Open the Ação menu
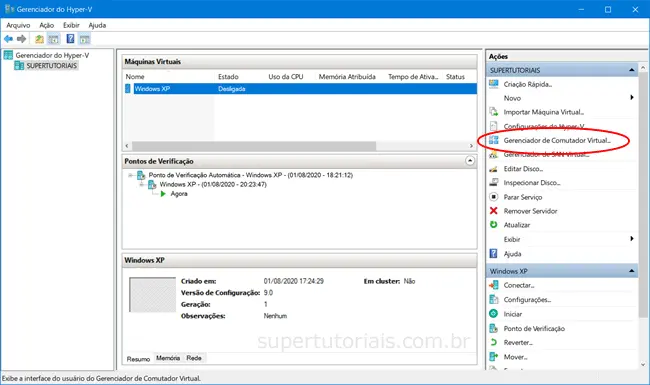This screenshot has height=385, width=650. pos(47,25)
